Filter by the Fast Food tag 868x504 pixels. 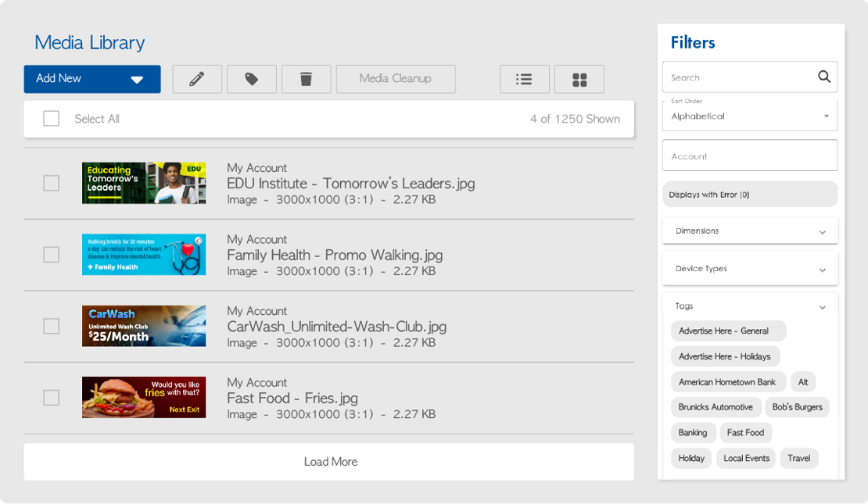[745, 433]
